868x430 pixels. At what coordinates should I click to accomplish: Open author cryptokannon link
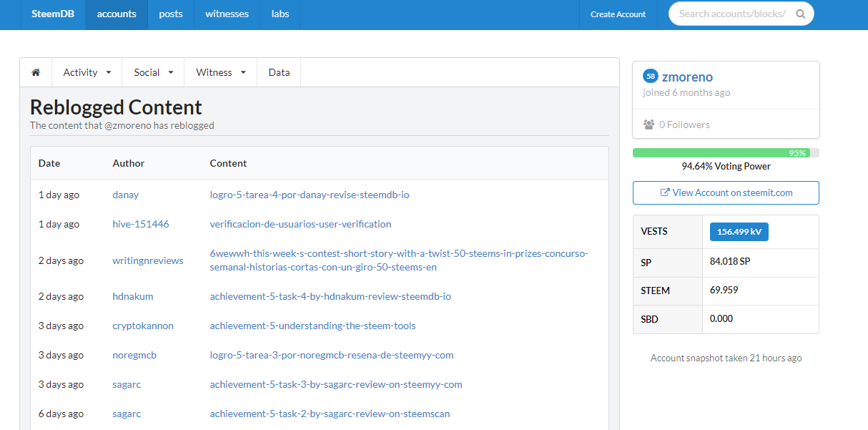pyautogui.click(x=143, y=326)
